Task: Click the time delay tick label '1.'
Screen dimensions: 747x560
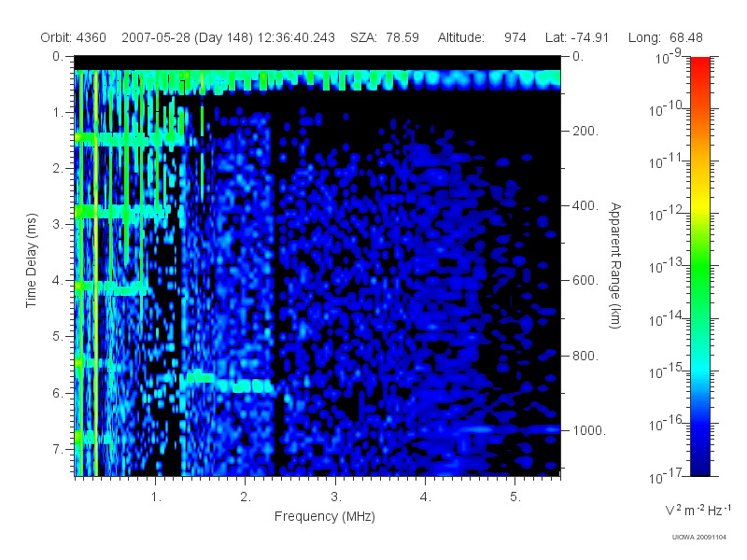Action: point(58,113)
